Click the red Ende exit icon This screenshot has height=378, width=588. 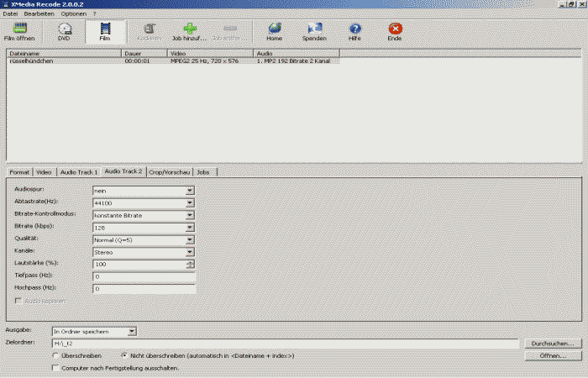click(396, 29)
